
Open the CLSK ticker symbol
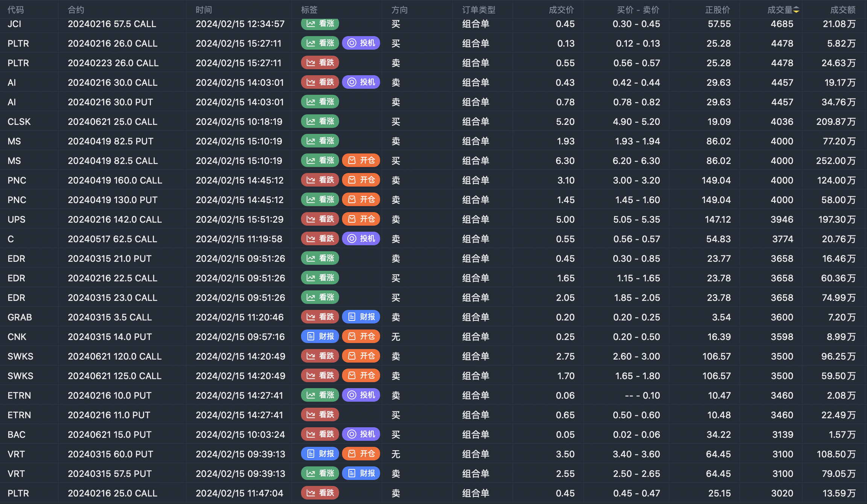19,122
